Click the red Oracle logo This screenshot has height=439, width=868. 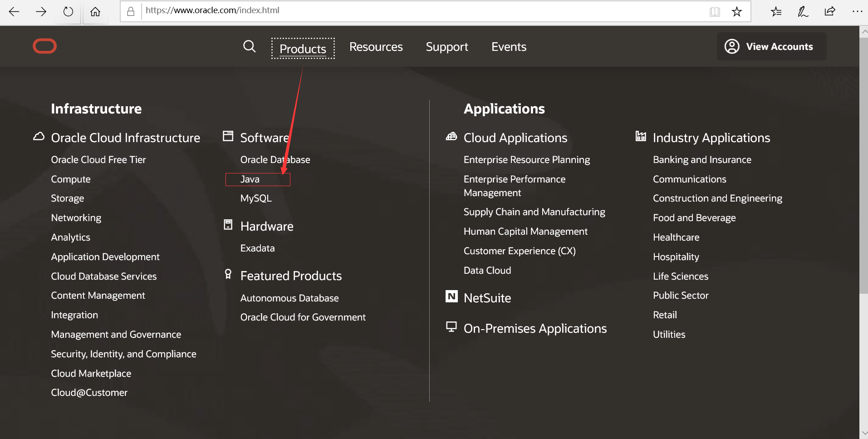pos(44,46)
